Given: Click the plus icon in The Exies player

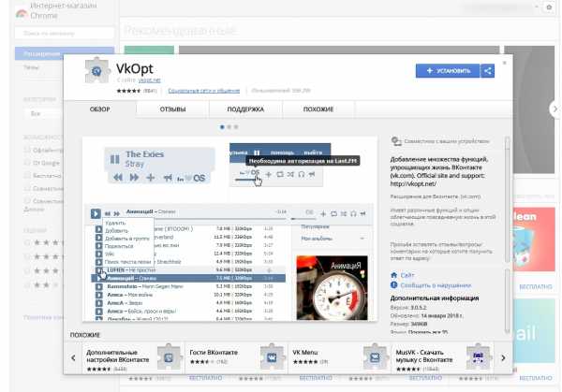Looking at the screenshot, I should point(151,177).
